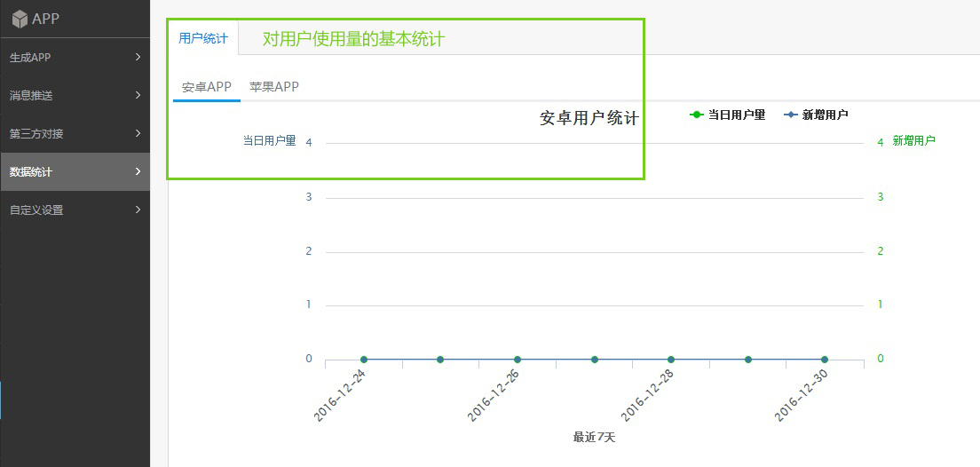The width and height of the screenshot is (980, 467).
Task: Expand the 数据统计 chevron arrow
Action: pos(138,171)
